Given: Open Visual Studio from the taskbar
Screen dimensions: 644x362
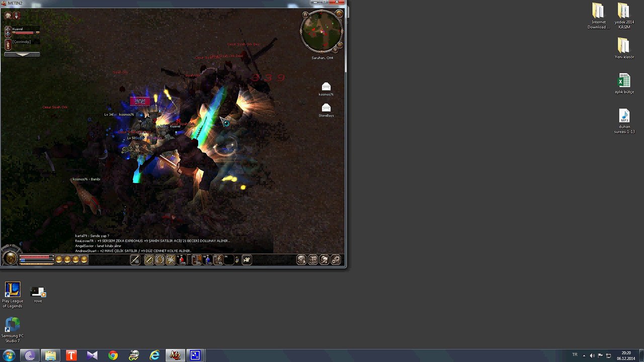Looking at the screenshot, I should point(92,355).
